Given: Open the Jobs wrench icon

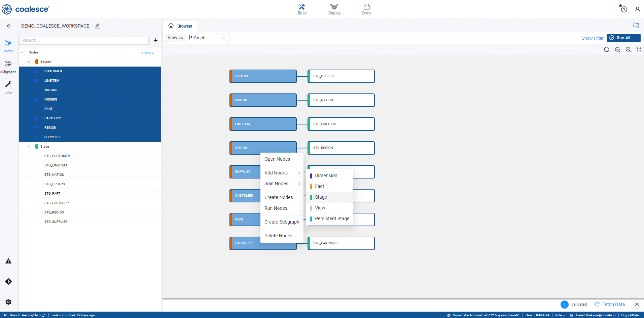Looking at the screenshot, I should pos(8,87).
